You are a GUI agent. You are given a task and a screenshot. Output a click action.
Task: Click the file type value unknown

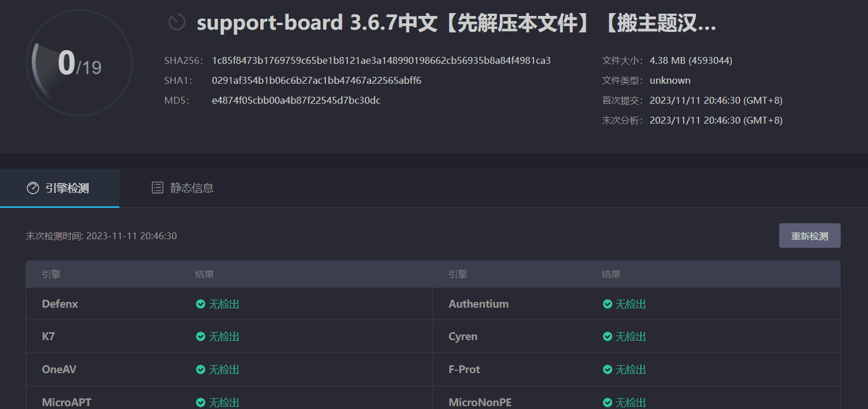(670, 80)
